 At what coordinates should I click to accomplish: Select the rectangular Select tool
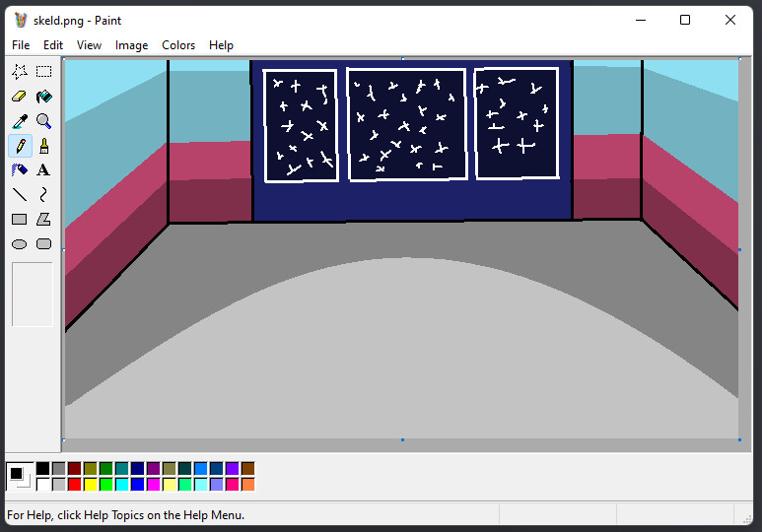point(44,72)
